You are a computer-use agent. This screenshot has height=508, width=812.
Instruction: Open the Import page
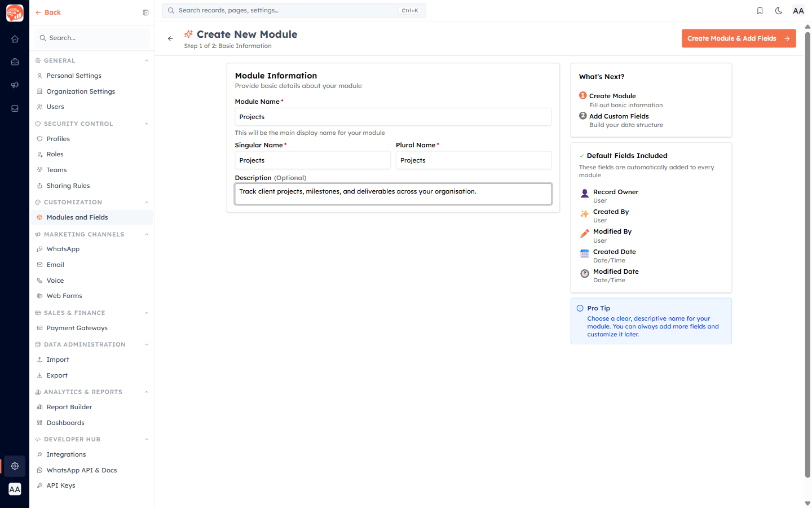click(x=91, y=360)
